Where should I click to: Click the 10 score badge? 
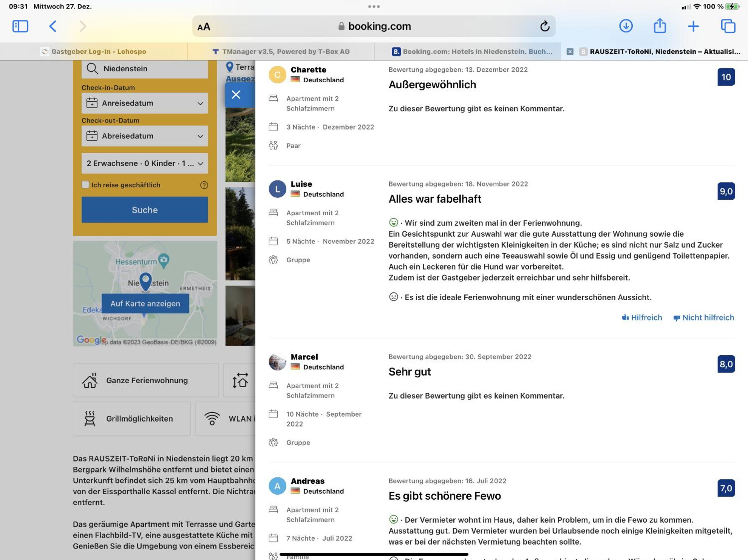pyautogui.click(x=726, y=77)
